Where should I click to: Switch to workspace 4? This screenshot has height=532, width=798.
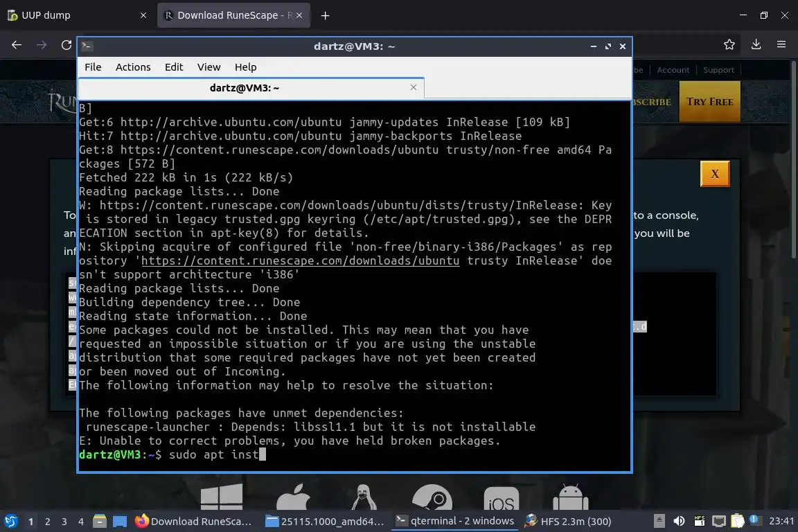point(81,522)
